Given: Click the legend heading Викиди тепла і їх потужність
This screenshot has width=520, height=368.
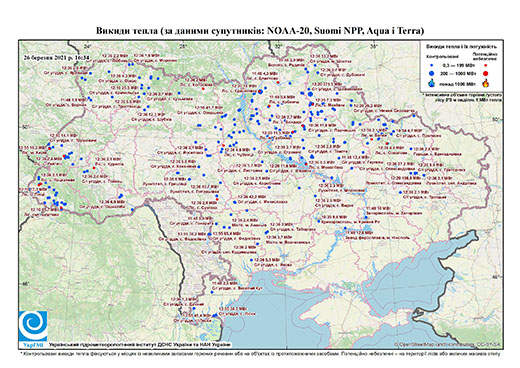Looking at the screenshot, I should click(462, 46).
